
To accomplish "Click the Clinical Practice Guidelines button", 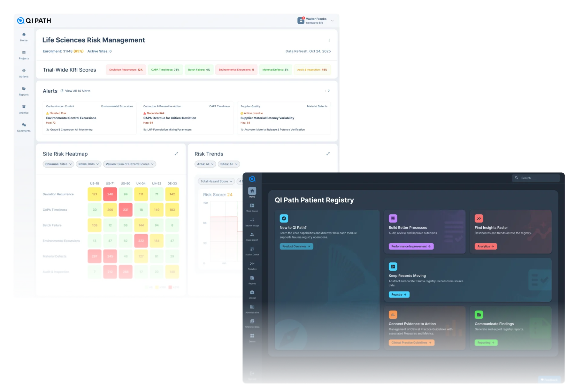I will [x=411, y=343].
